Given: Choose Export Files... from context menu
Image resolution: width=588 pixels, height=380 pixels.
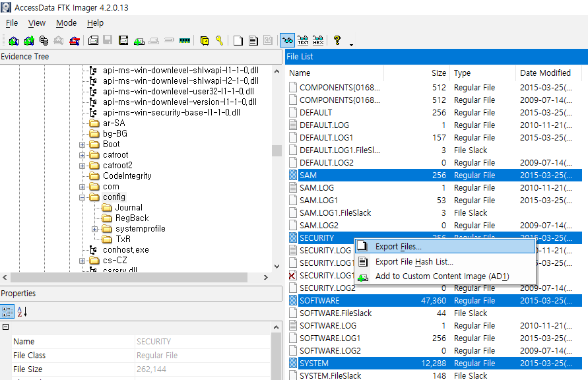Looking at the screenshot, I should pos(445,246).
